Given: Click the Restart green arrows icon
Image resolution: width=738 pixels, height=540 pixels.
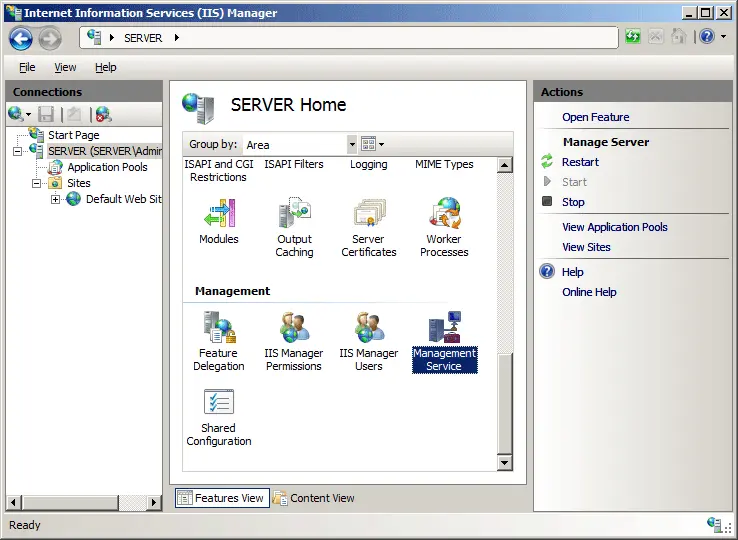Looking at the screenshot, I should [547, 161].
